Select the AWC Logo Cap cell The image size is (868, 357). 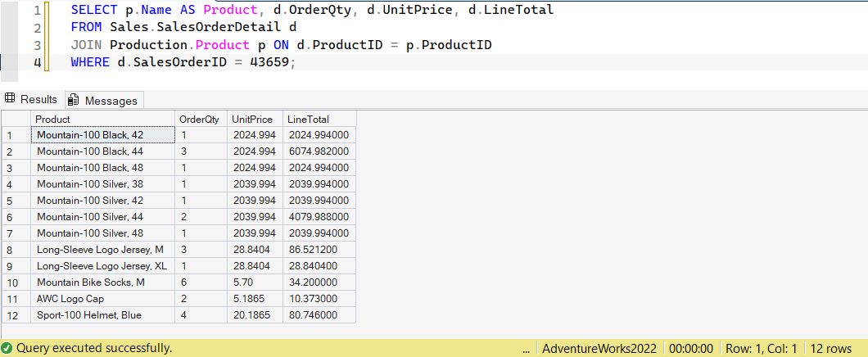103,299
